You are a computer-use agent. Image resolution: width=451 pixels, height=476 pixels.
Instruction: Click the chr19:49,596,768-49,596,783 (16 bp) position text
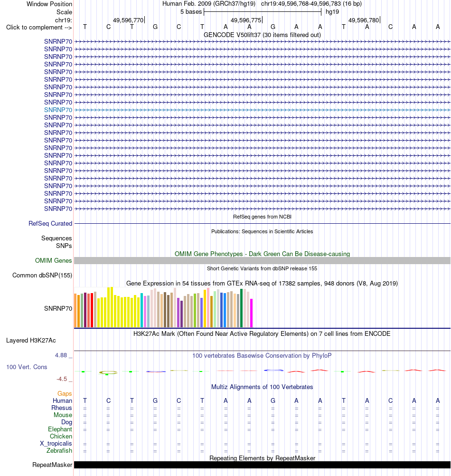point(311,4)
